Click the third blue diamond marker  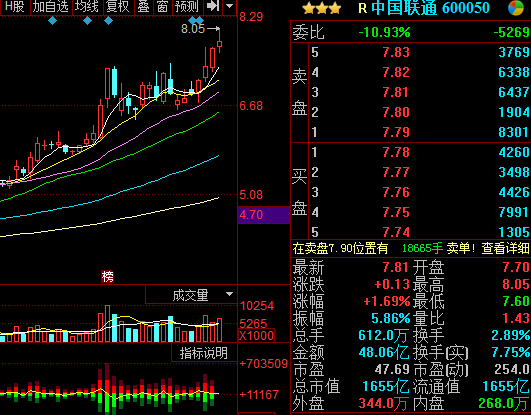click(108, 21)
